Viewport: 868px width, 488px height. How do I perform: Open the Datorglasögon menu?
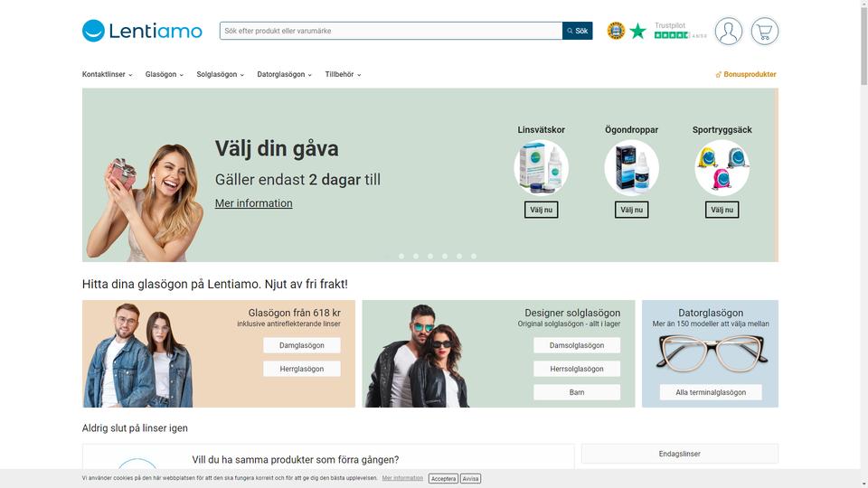[x=285, y=74]
